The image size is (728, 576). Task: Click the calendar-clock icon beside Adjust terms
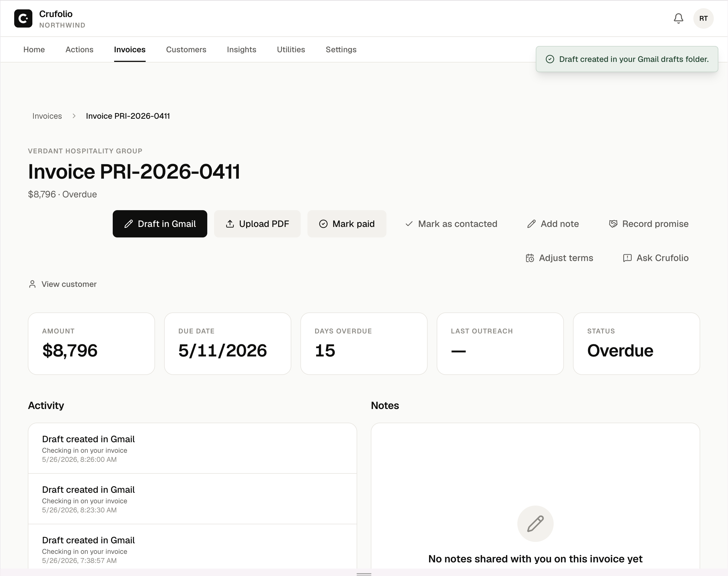point(530,258)
